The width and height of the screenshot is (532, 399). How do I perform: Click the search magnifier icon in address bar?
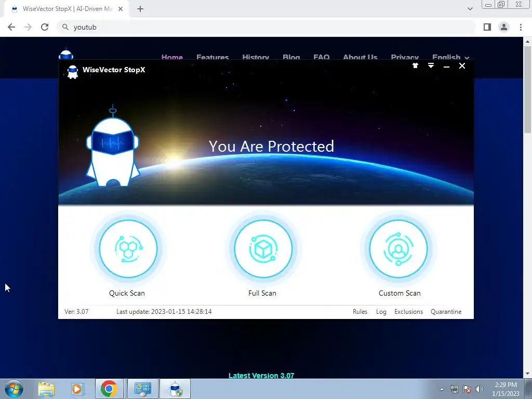click(65, 27)
